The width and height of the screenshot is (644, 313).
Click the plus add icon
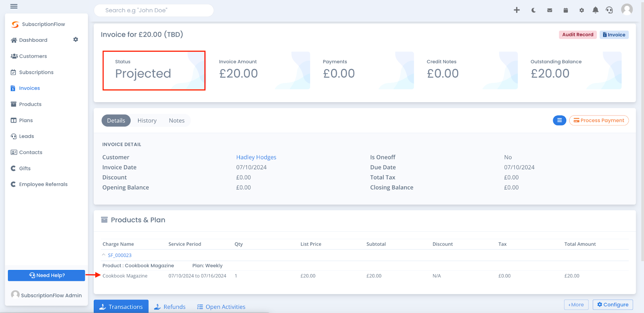tap(517, 10)
